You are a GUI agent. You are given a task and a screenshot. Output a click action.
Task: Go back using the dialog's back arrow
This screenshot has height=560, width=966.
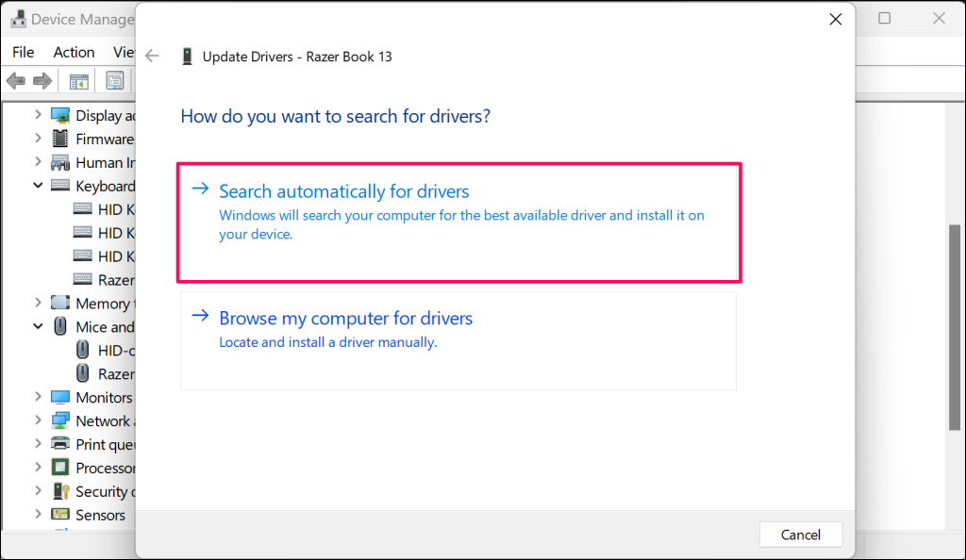[153, 57]
